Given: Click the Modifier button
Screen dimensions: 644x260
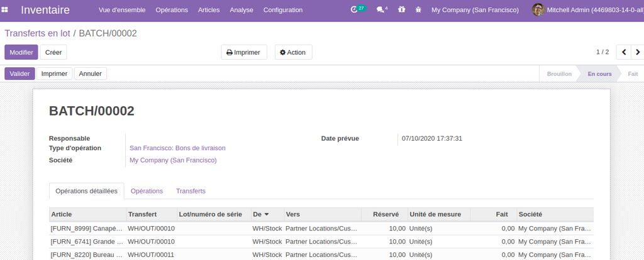Looking at the screenshot, I should (x=21, y=52).
